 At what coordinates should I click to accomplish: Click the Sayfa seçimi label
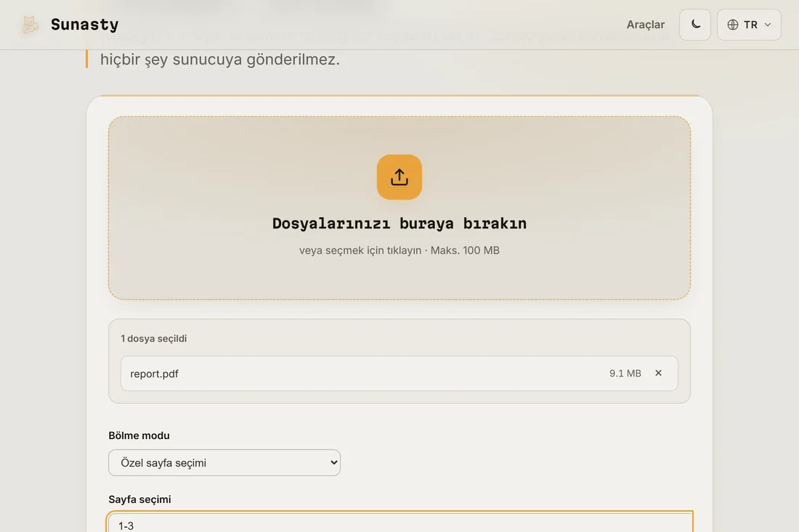pyautogui.click(x=139, y=499)
